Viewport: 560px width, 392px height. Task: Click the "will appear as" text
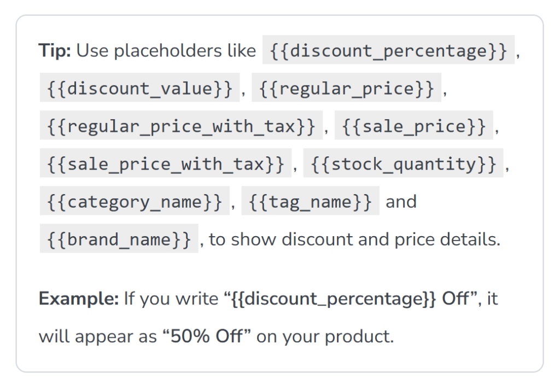[97, 336]
